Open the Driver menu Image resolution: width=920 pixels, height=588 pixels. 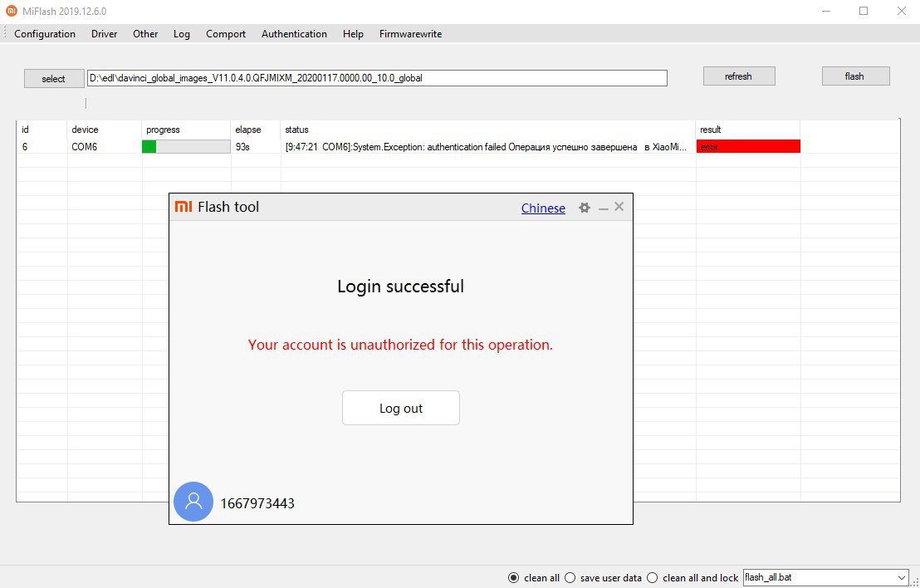pos(105,34)
